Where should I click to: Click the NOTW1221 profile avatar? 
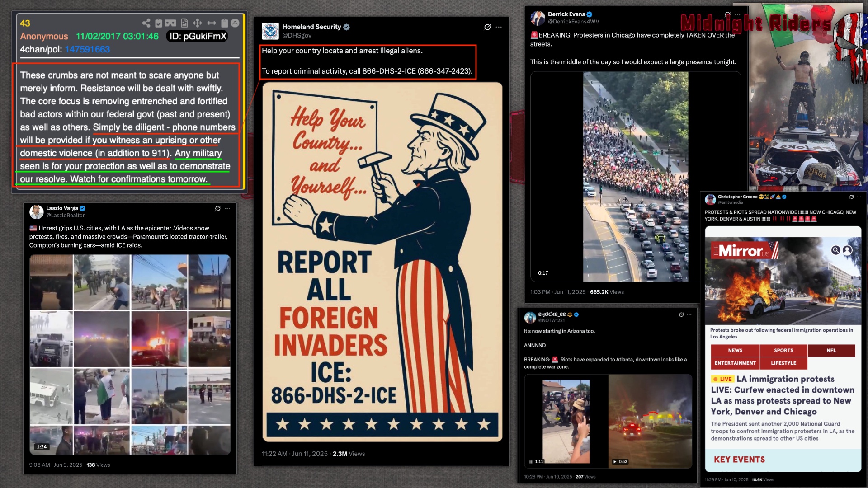point(530,317)
